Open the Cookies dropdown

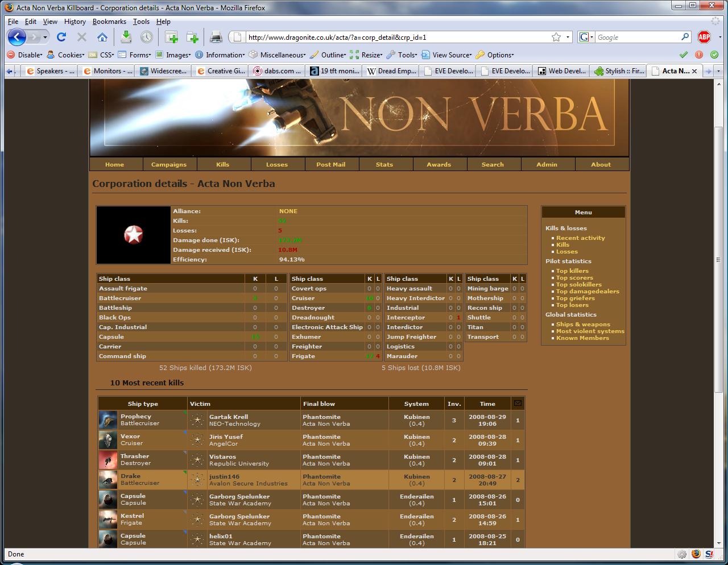coord(65,55)
